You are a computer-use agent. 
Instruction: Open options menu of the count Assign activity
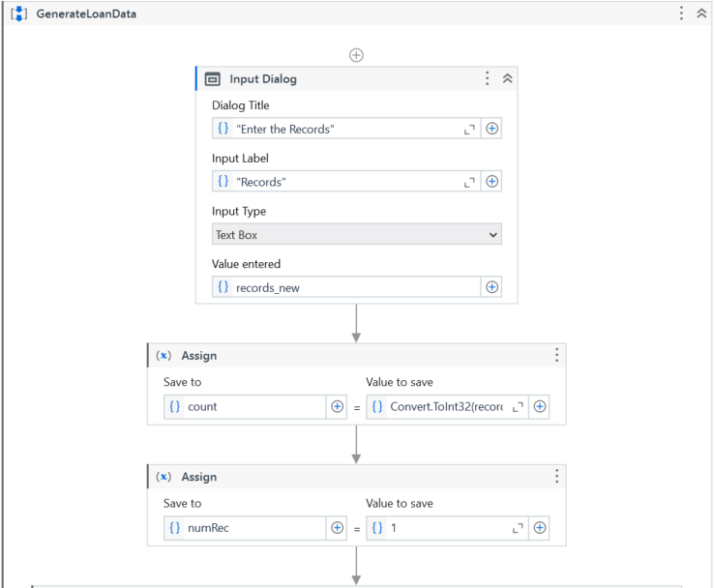tap(556, 356)
